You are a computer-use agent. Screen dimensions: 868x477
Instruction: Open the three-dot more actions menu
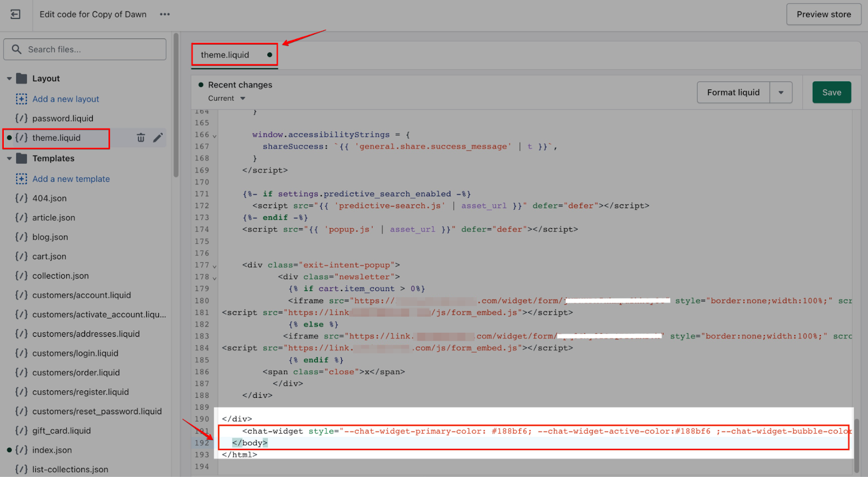click(165, 15)
